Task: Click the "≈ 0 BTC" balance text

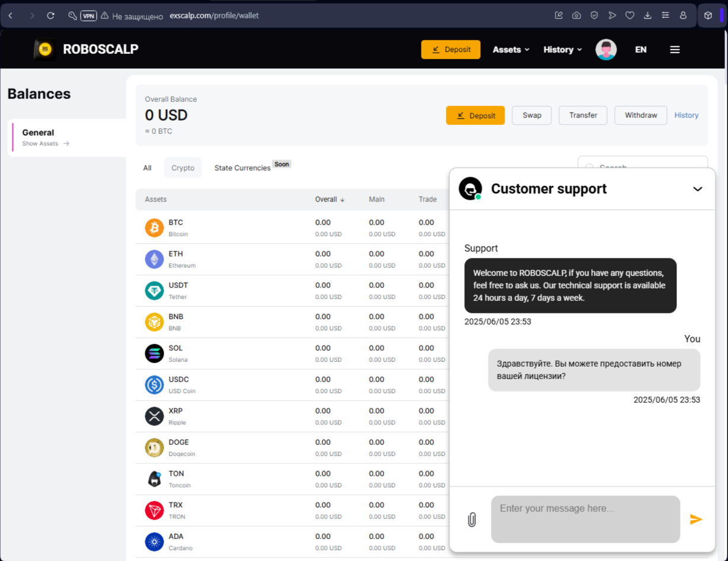Action: pos(159,132)
